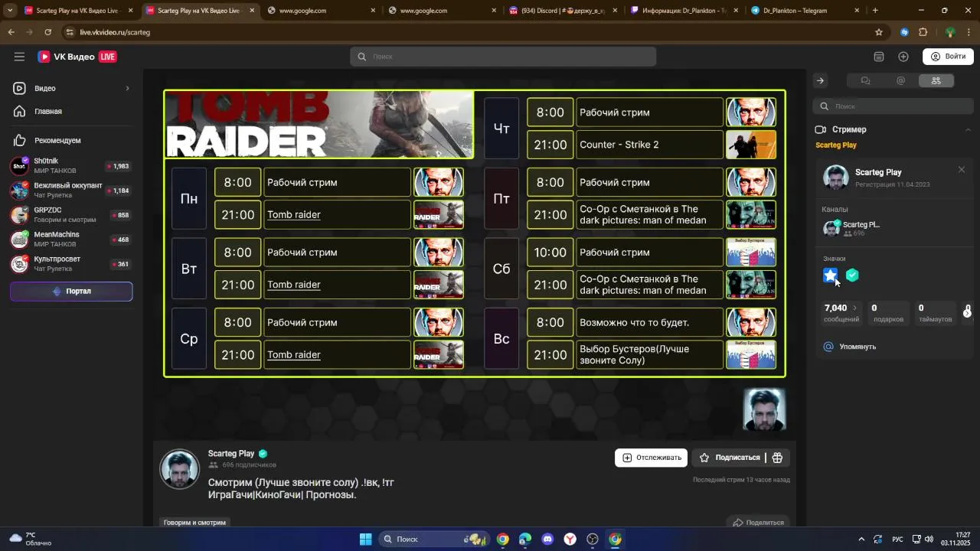The image size is (980, 551).
Task: Click the webcam overlay thumbnail on the stream
Action: click(x=764, y=409)
